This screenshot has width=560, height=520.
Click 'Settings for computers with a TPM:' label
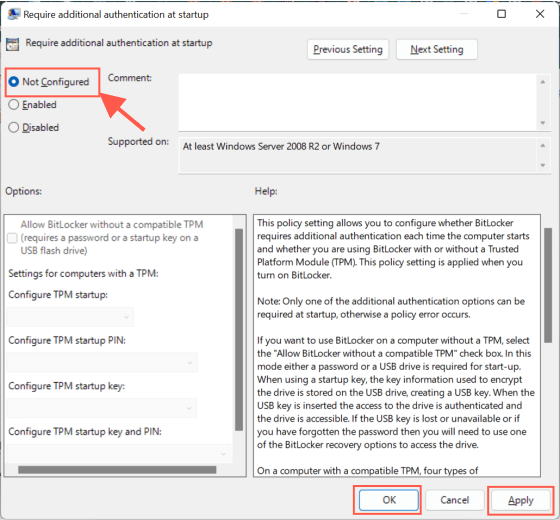point(83,274)
